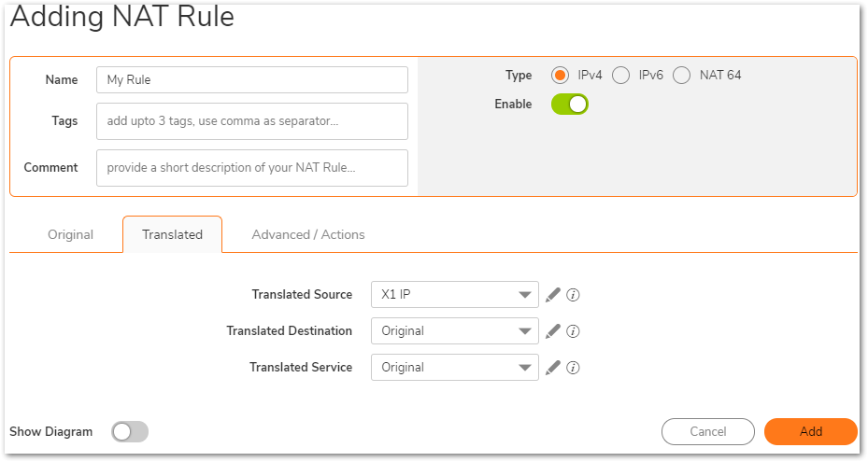This screenshot has width=868, height=462.
Task: Focus the Comment text field
Action: point(252,168)
